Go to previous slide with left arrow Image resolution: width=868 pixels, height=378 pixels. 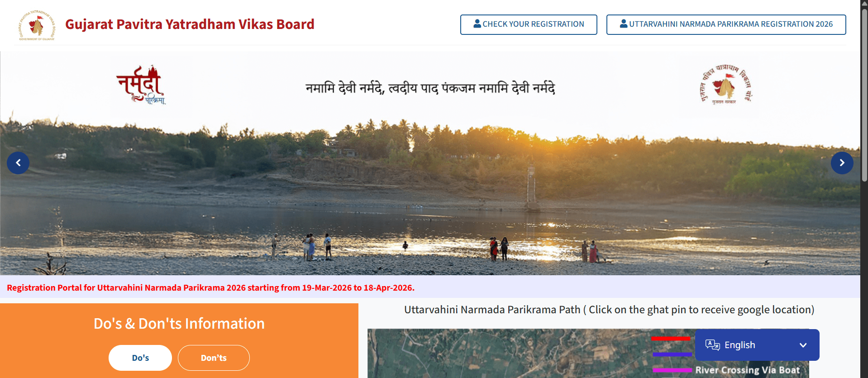point(18,163)
